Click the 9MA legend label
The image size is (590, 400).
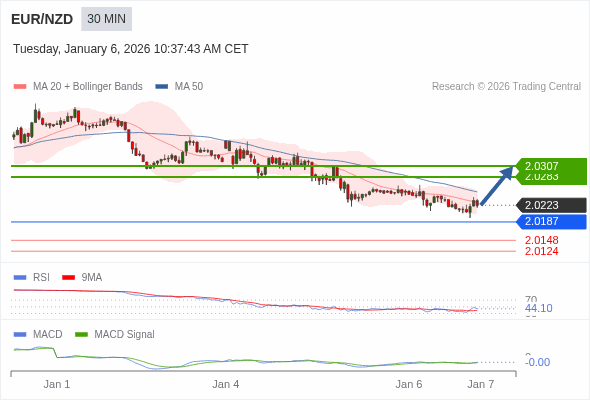click(92, 277)
